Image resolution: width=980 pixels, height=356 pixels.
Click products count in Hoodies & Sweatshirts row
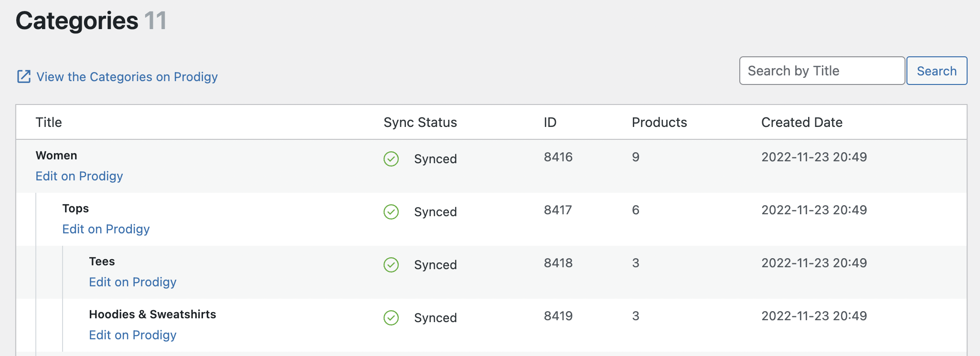point(636,316)
